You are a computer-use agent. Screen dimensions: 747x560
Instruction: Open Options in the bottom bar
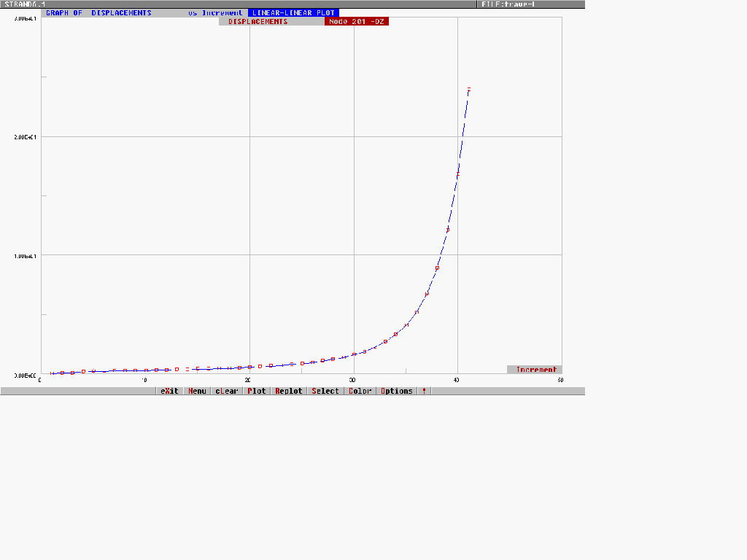coord(396,391)
